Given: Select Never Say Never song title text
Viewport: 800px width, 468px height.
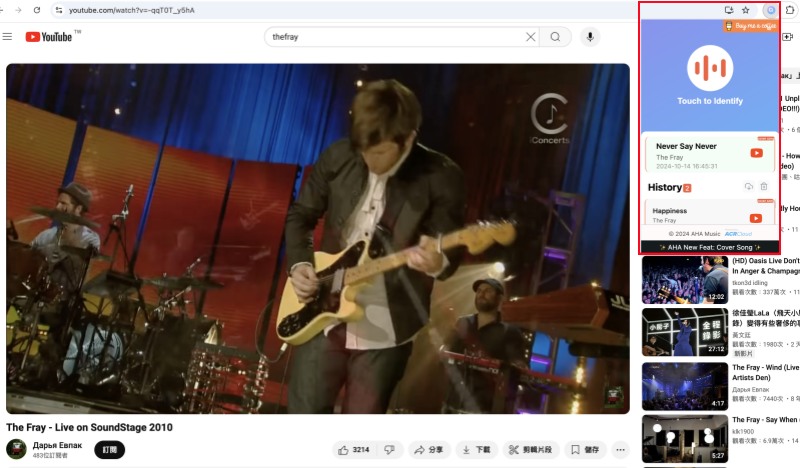Looking at the screenshot, I should click(686, 146).
